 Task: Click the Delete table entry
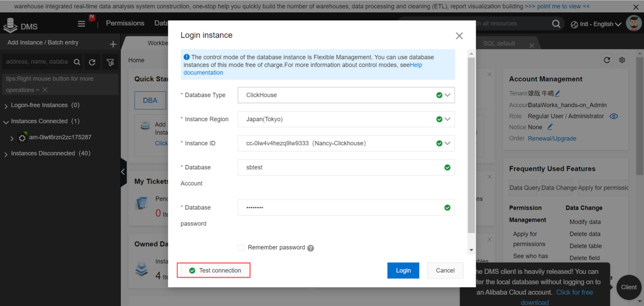(x=586, y=246)
